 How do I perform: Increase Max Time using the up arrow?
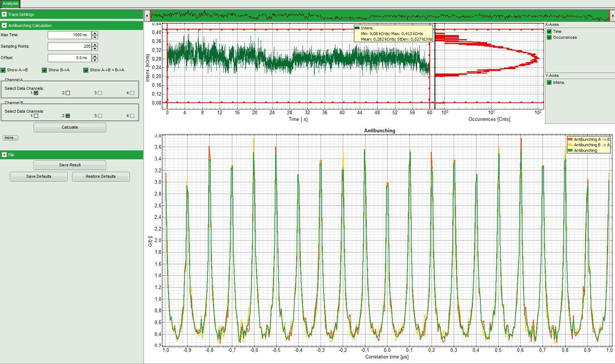pos(95,33)
